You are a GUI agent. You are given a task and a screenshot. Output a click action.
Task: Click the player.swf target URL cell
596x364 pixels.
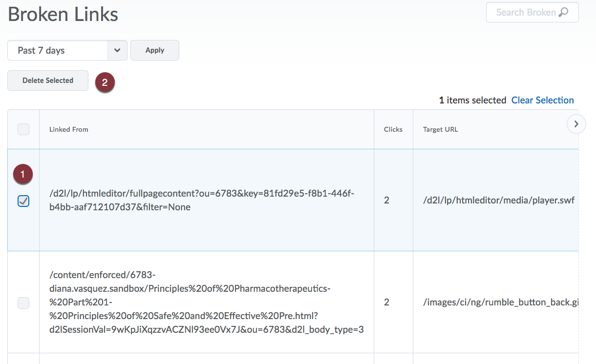(x=495, y=201)
